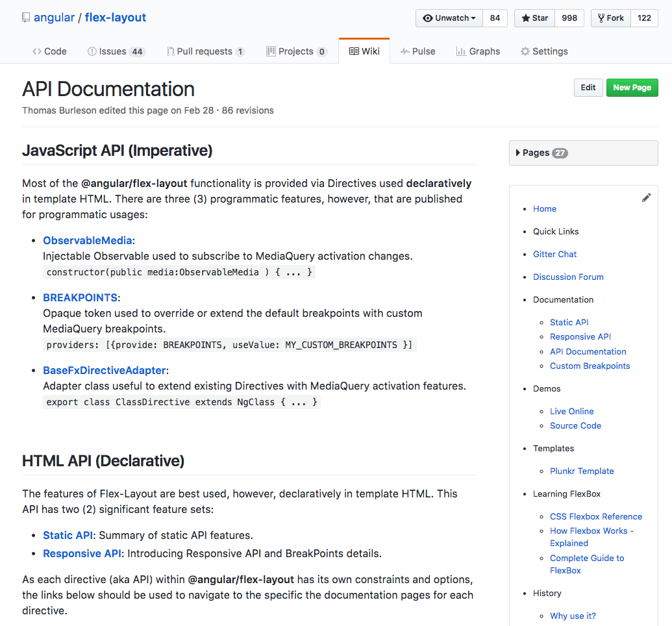Click the book icon beside the repository name
This screenshot has height=626, width=672.
point(26,17)
